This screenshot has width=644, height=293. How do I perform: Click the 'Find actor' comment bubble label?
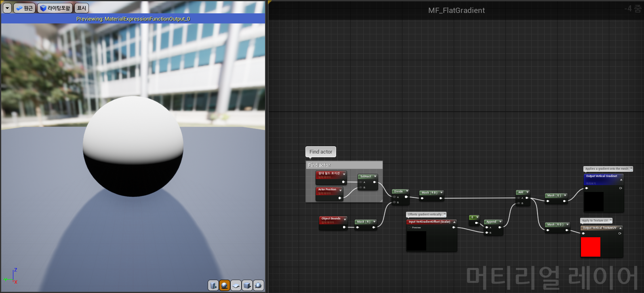[x=321, y=152]
